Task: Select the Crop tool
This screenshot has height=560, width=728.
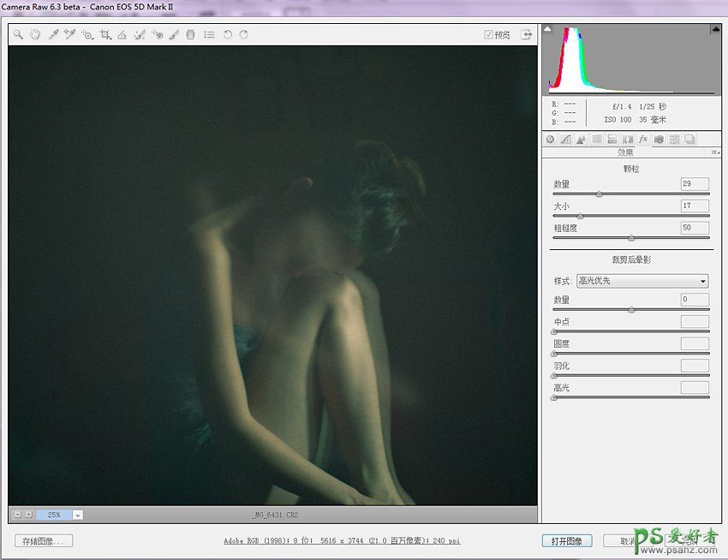Action: (105, 35)
